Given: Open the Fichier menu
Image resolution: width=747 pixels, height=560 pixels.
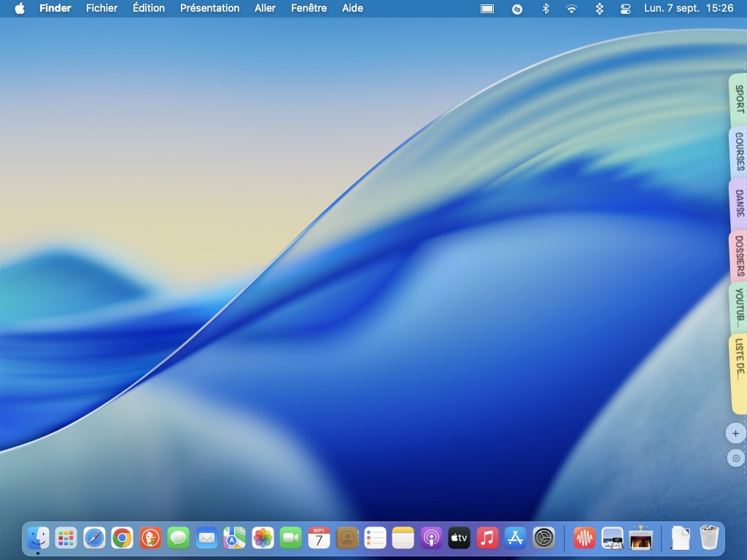Looking at the screenshot, I should 101,8.
